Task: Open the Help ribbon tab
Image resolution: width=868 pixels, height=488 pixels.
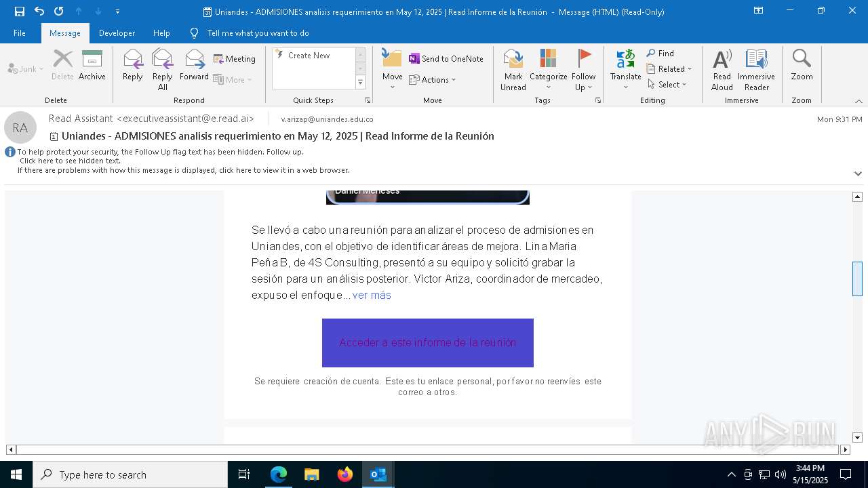Action: [x=161, y=33]
